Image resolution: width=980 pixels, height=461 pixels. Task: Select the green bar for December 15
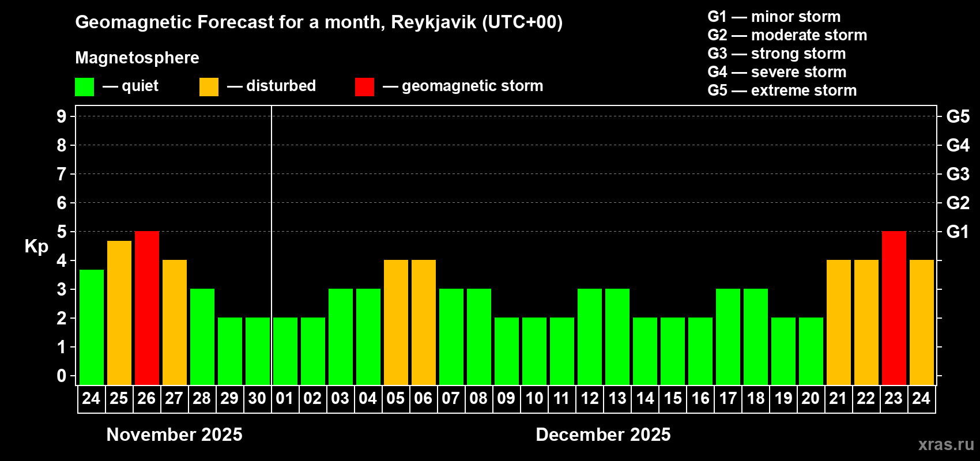tap(673, 351)
